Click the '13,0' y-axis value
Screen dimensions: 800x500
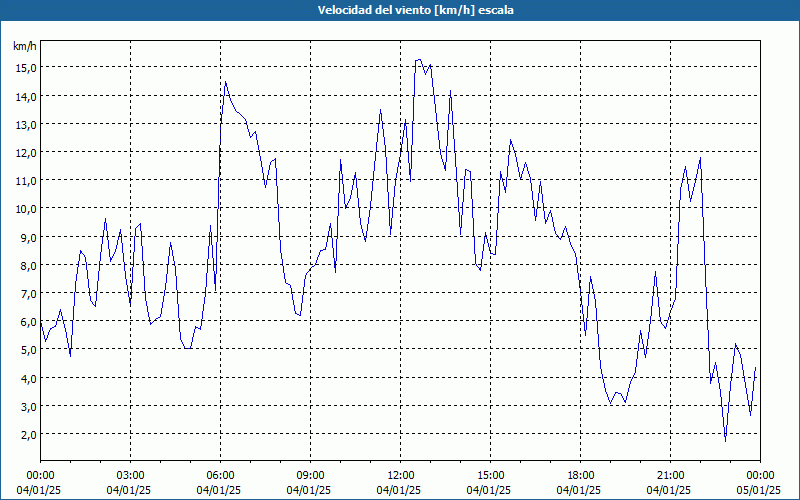click(25, 124)
